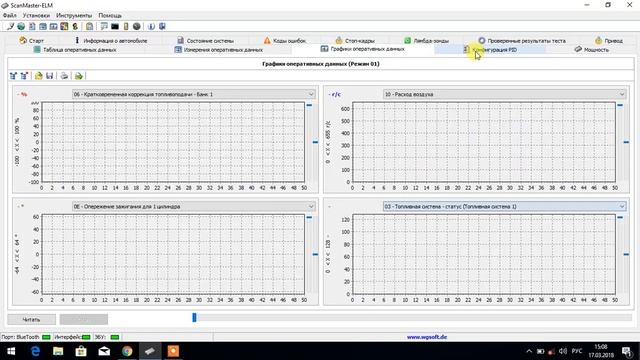Click top slider handle beside fuel system graph
This screenshot has height=360, width=640.
(x=620, y=218)
